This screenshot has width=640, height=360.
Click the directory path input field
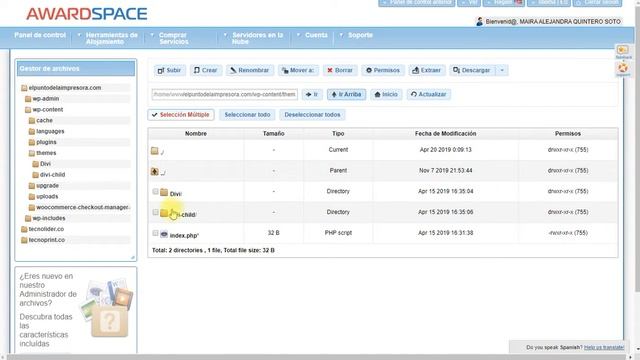[x=224, y=94]
